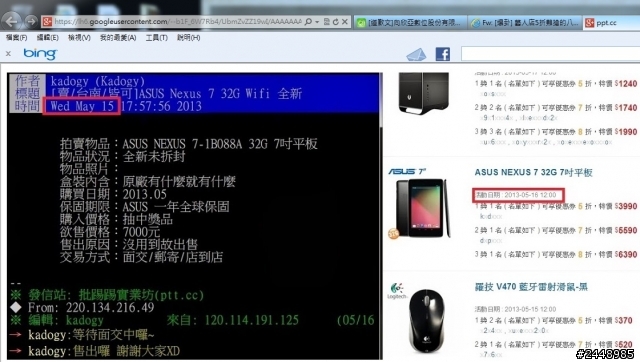Image resolution: width=640 pixels, height=362 pixels.
Task: Click the $6390 Nexus 7 special price
Action: tap(626, 254)
